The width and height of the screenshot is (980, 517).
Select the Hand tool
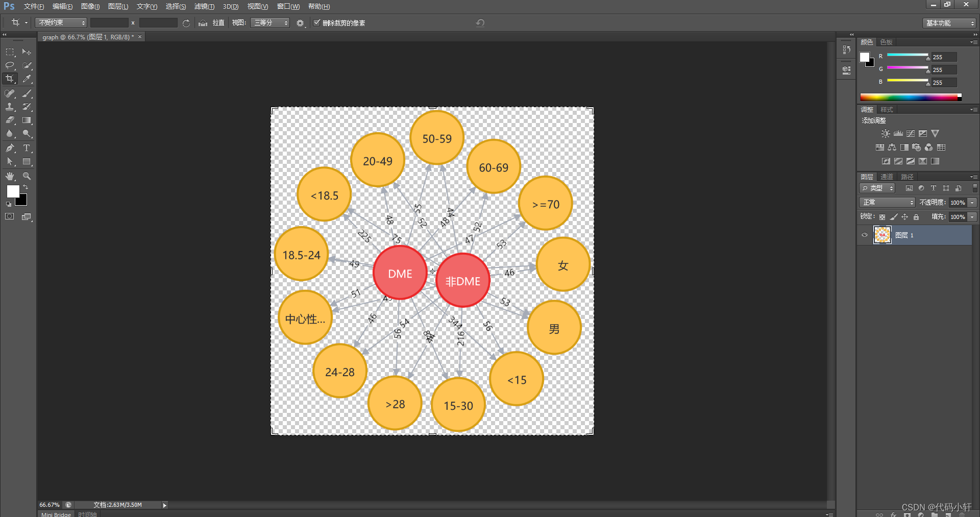(x=10, y=176)
